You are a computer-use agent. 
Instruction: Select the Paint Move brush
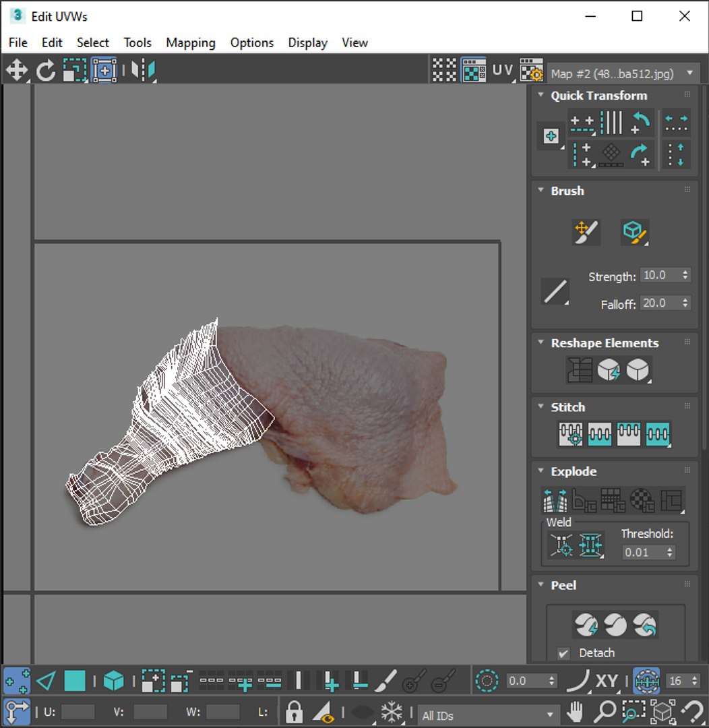coord(586,232)
